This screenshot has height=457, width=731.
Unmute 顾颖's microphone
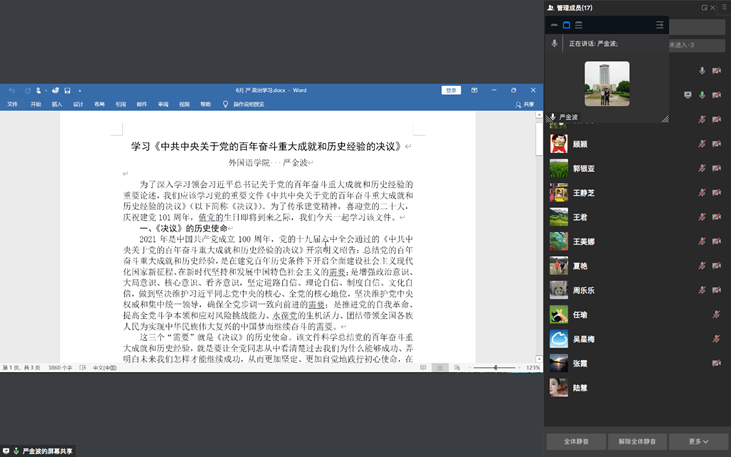702,144
